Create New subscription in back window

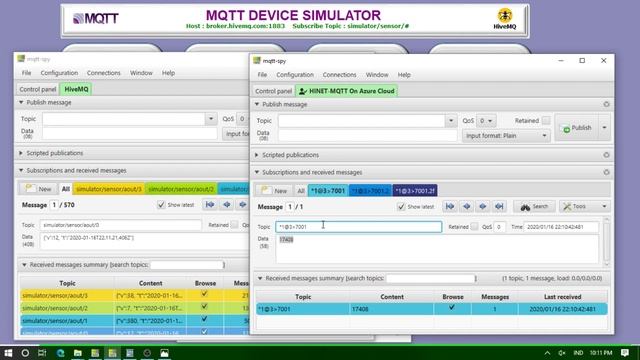click(x=38, y=189)
